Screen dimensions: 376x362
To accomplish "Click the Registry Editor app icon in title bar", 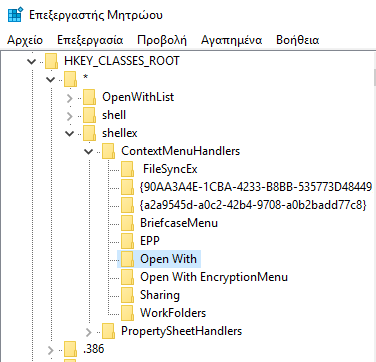I will pos(15,15).
